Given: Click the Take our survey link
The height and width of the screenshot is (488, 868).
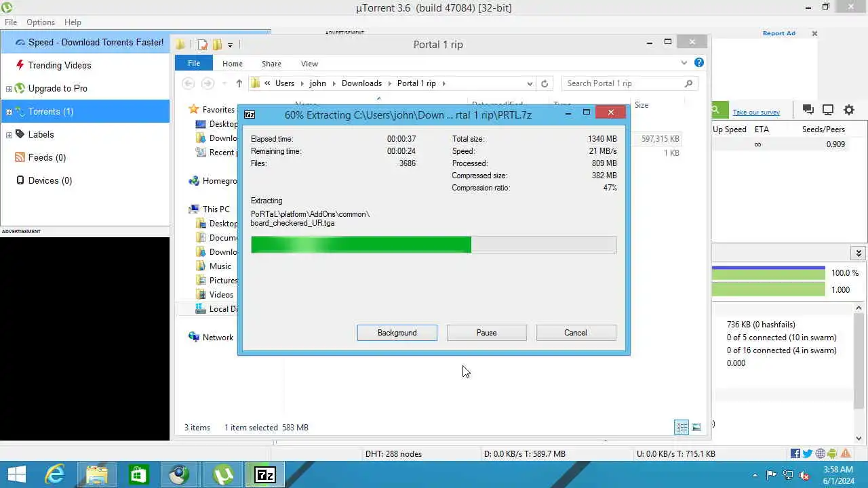Looking at the screenshot, I should click(756, 113).
